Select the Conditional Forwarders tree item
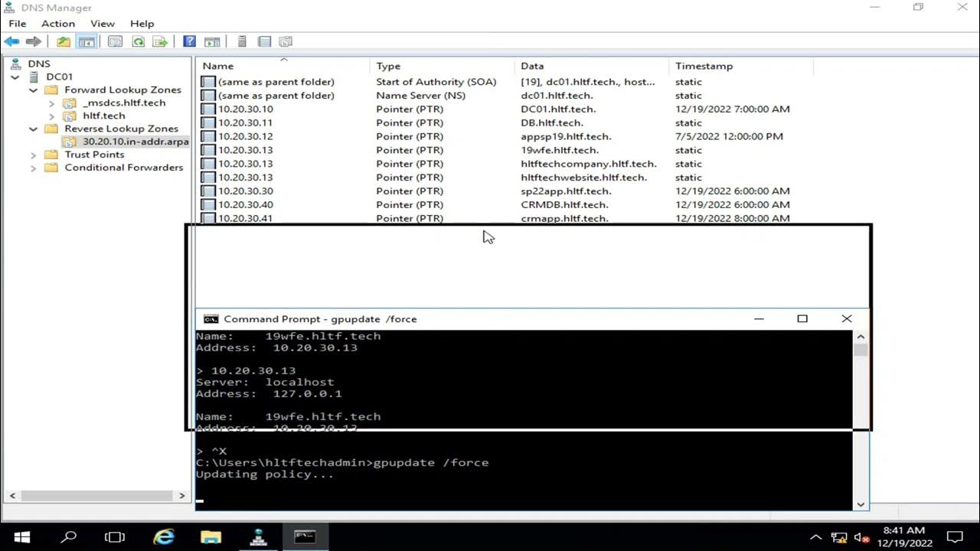980x551 pixels. [124, 168]
